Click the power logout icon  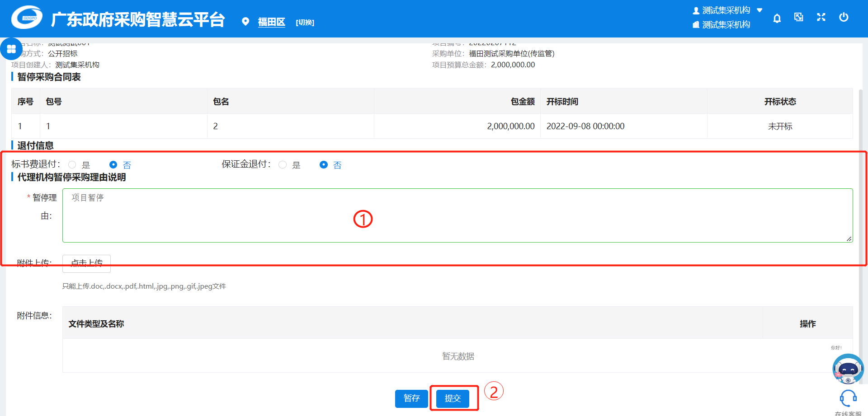click(x=844, y=17)
